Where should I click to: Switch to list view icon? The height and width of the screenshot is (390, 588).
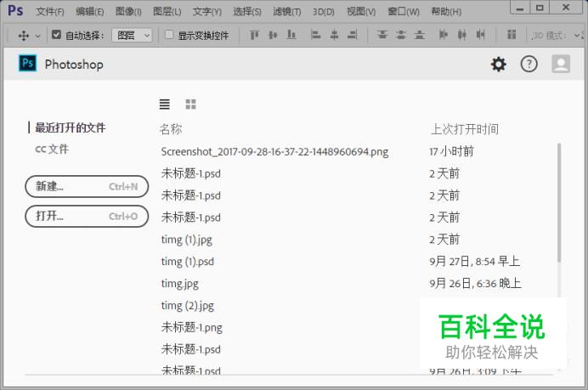pos(165,104)
